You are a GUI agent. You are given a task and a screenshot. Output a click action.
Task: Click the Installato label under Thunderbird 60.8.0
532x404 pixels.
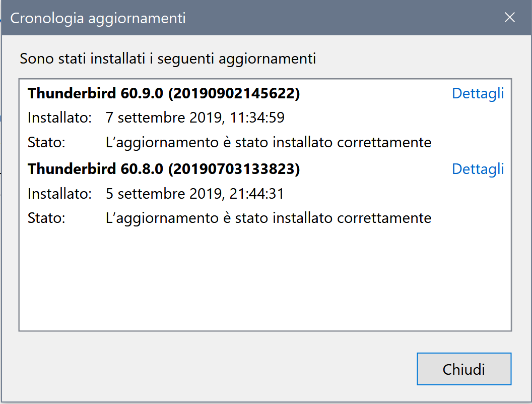(x=59, y=194)
